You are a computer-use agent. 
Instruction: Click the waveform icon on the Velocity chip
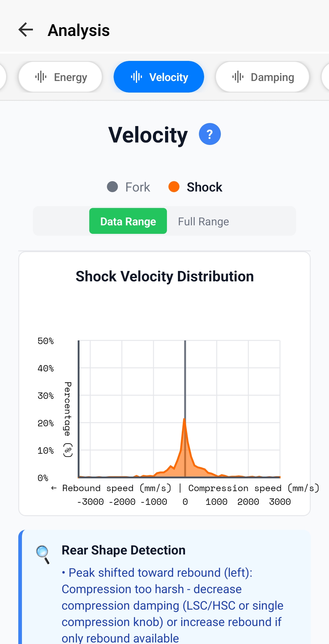(x=137, y=77)
